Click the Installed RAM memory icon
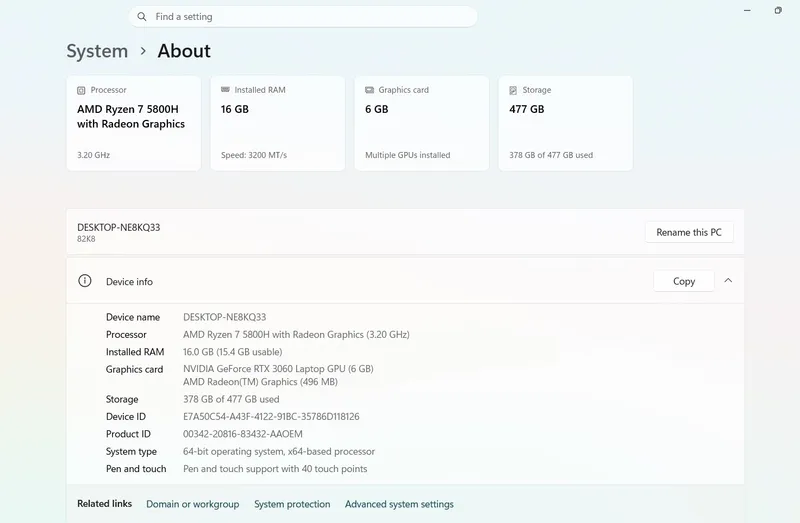The image size is (800, 523). 225,90
